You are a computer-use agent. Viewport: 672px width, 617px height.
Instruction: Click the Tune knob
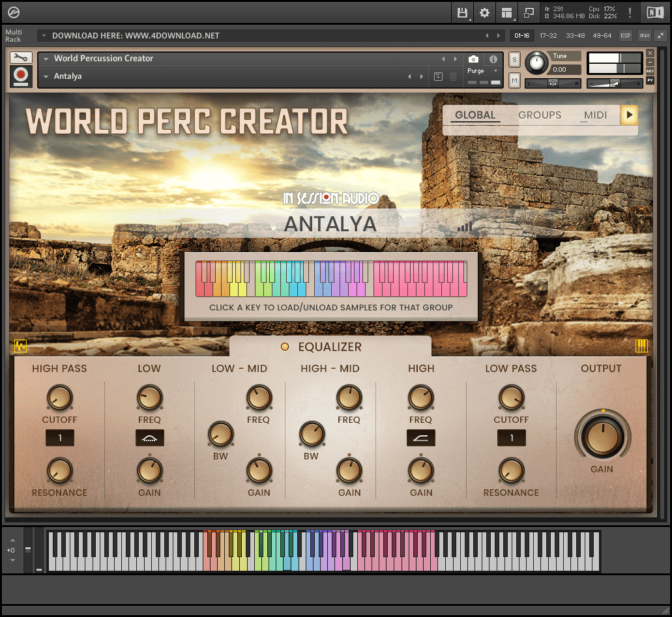pos(536,63)
